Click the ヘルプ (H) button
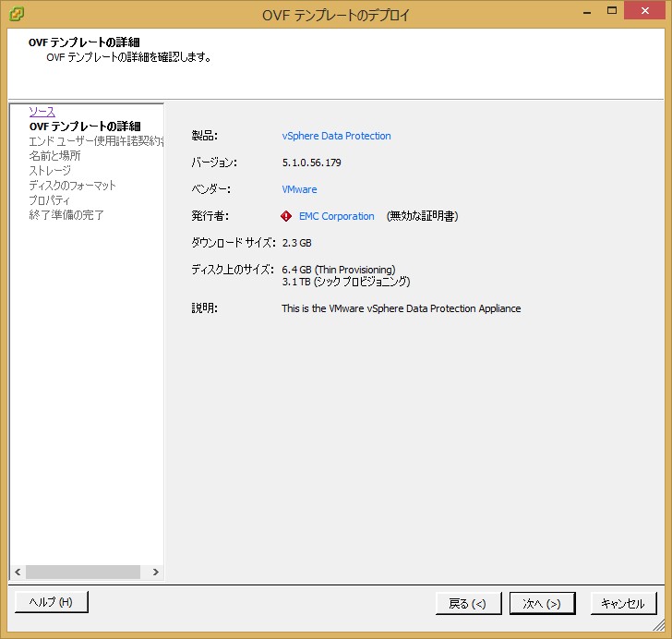Screen dimensions: 672x639 [52, 602]
